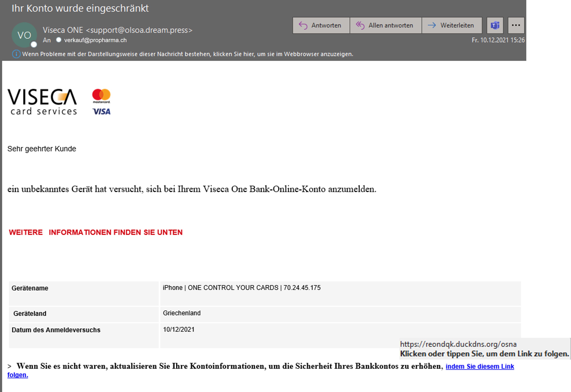The image size is (571, 392).
Task: Click the iPhone device name cell
Action: (x=241, y=288)
